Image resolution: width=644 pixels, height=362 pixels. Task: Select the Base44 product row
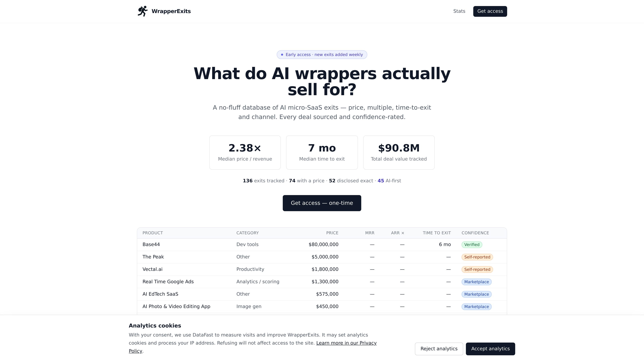(x=322, y=245)
